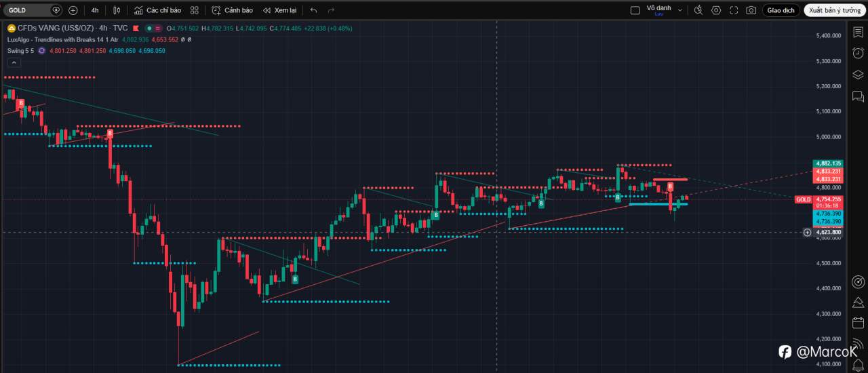
Task: Take a chart snapshot with camera icon
Action: point(751,10)
